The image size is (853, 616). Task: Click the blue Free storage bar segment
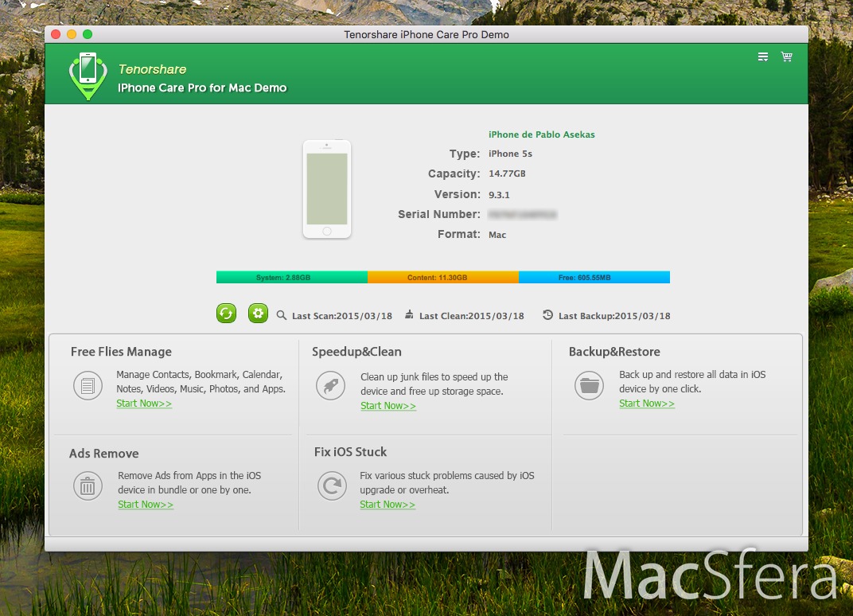coord(594,278)
